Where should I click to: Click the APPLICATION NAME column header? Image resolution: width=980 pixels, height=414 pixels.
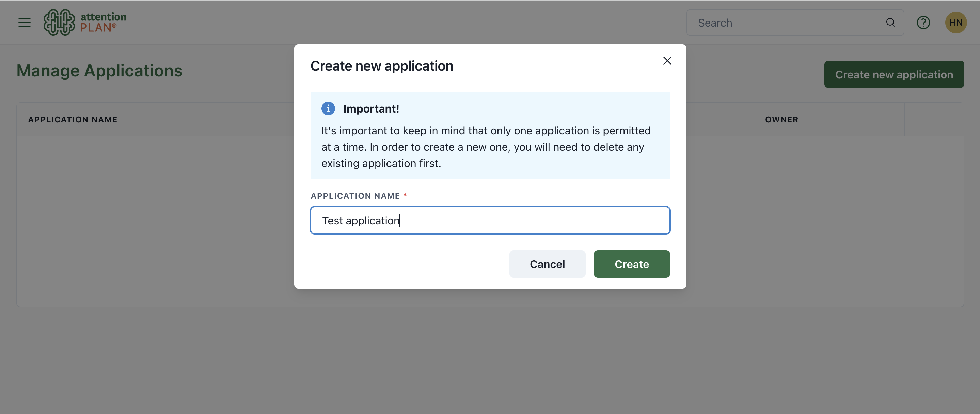pyautogui.click(x=73, y=118)
